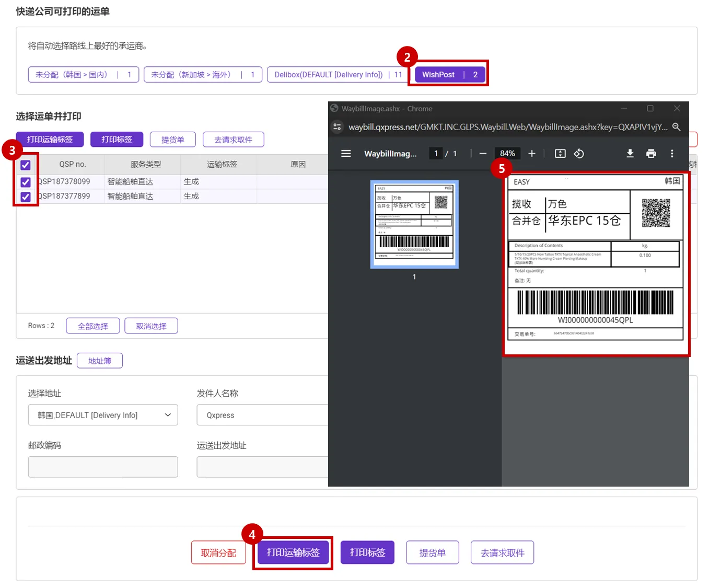Image resolution: width=721 pixels, height=588 pixels.
Task: Click the zoom in plus icon
Action: tap(532, 154)
